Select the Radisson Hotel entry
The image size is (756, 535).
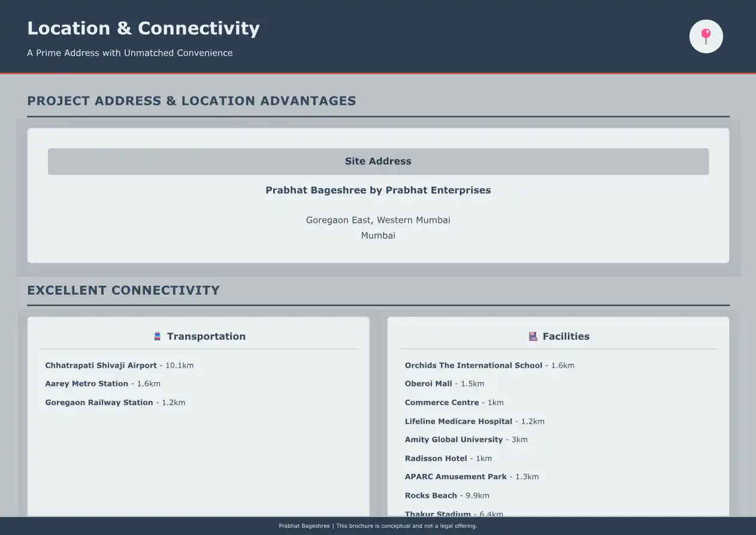coord(447,458)
